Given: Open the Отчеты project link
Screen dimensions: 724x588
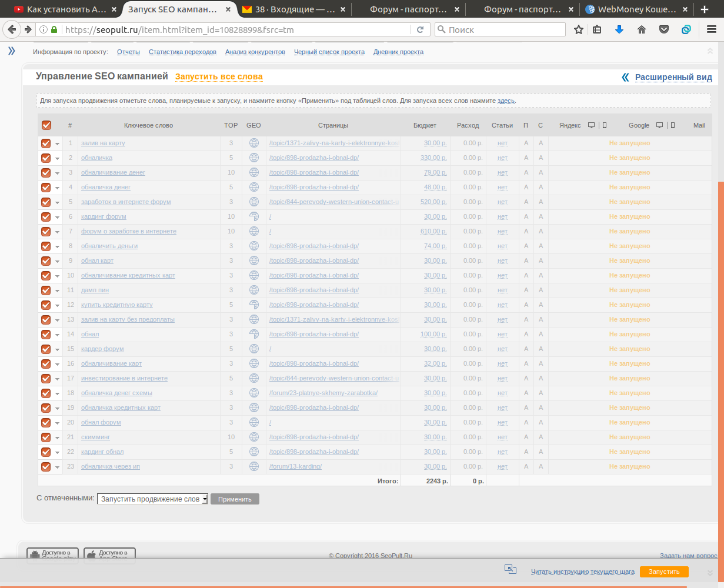Looking at the screenshot, I should point(128,52).
